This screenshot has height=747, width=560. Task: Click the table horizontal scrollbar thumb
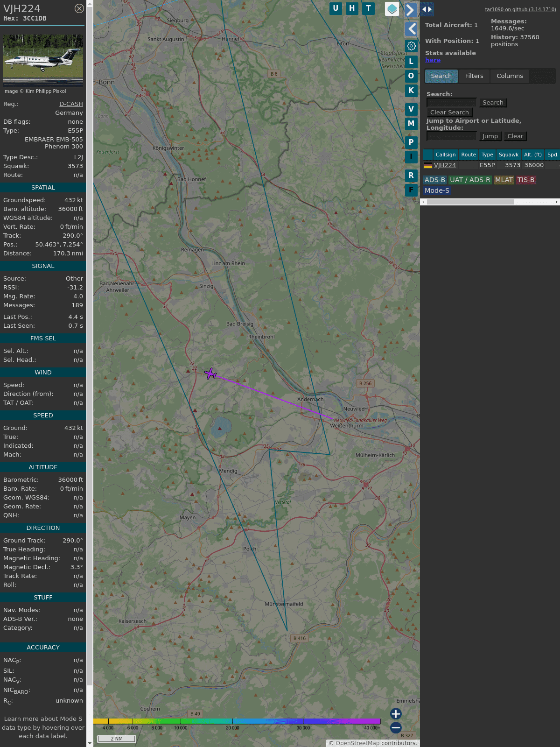(470, 202)
